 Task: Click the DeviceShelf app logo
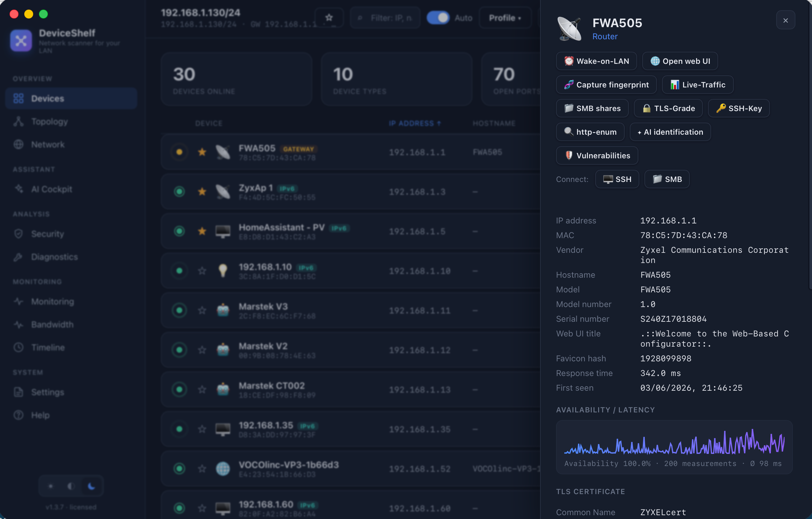click(x=21, y=41)
